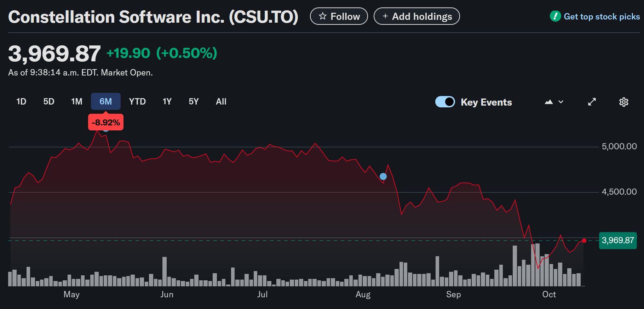The height and width of the screenshot is (309, 644).
Task: Toggle the Key Events switch
Action: click(x=445, y=102)
